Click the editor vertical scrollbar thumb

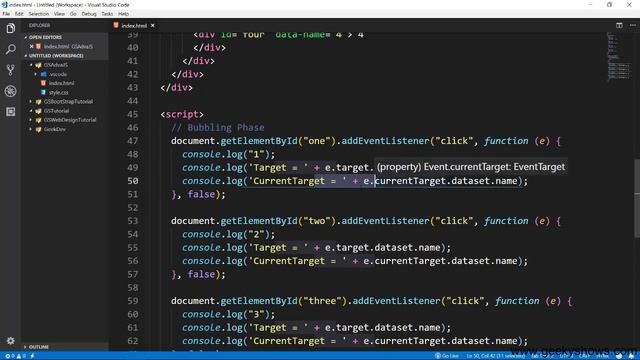637,198
